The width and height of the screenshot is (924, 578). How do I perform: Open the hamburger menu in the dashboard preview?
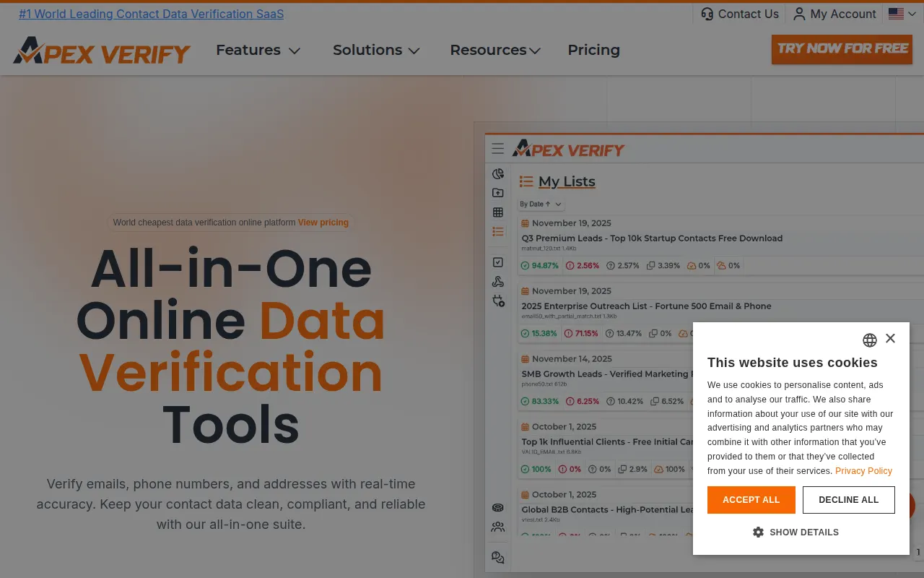(x=498, y=149)
